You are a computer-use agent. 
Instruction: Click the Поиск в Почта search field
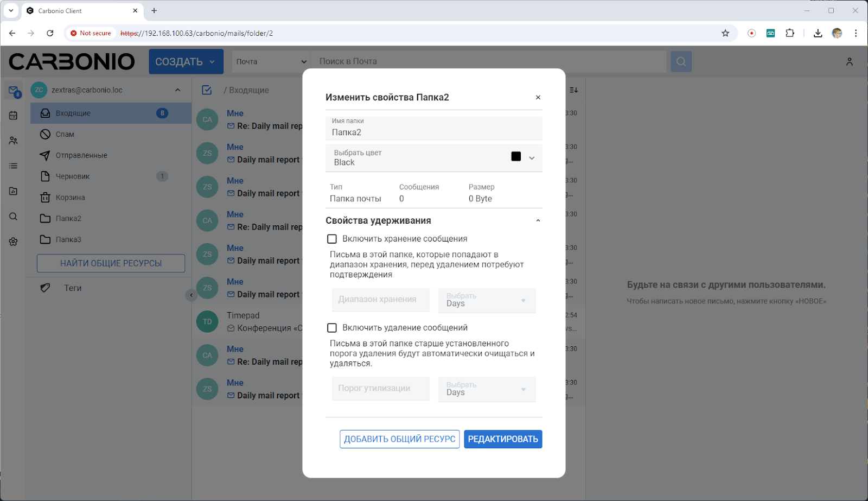488,62
